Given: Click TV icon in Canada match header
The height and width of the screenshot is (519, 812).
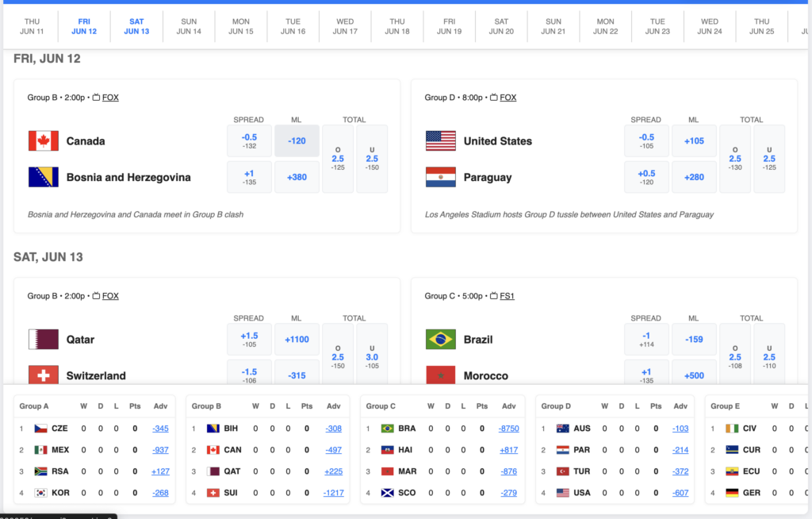Looking at the screenshot, I should click(96, 97).
